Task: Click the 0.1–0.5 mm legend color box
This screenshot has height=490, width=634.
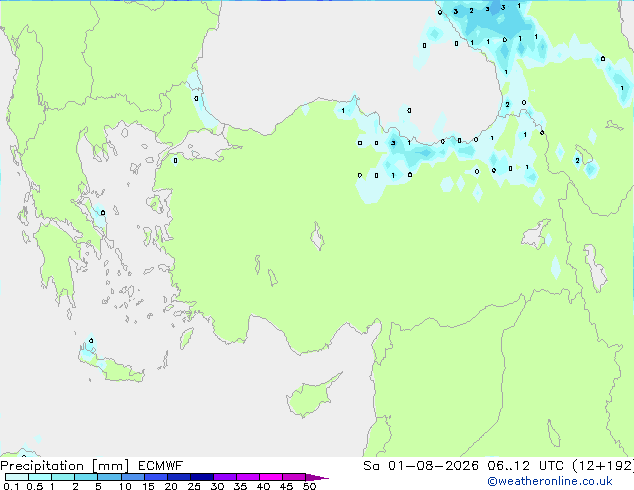Action: pos(17,477)
